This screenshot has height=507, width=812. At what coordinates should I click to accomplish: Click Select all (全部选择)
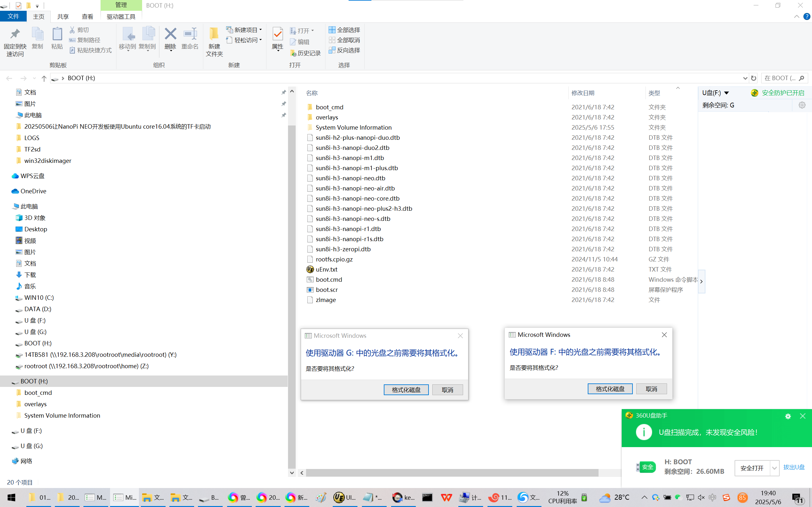[x=344, y=30]
